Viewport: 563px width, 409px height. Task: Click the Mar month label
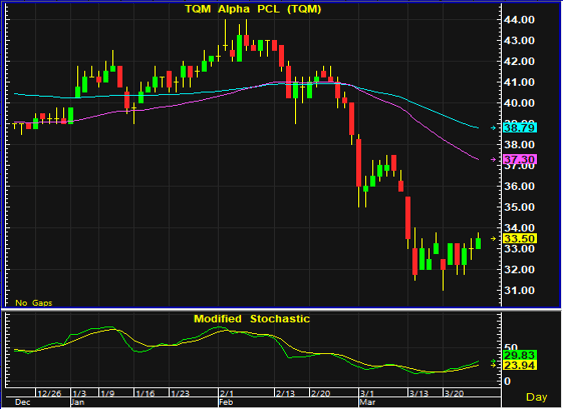tap(368, 402)
